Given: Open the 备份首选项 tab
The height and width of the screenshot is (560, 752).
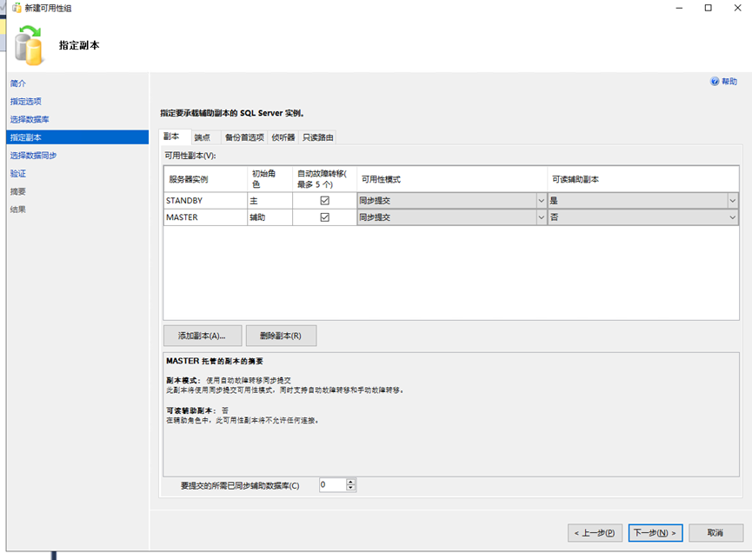Looking at the screenshot, I should [244, 137].
